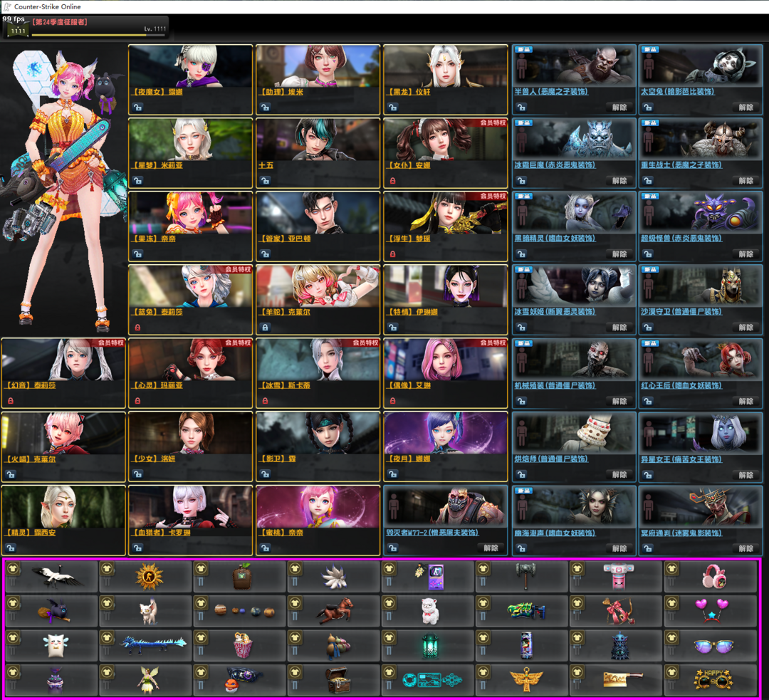Click the 会员特权 badge on 【幻音】泰莉莎
Image resolution: width=769 pixels, height=700 pixels.
click(111, 343)
